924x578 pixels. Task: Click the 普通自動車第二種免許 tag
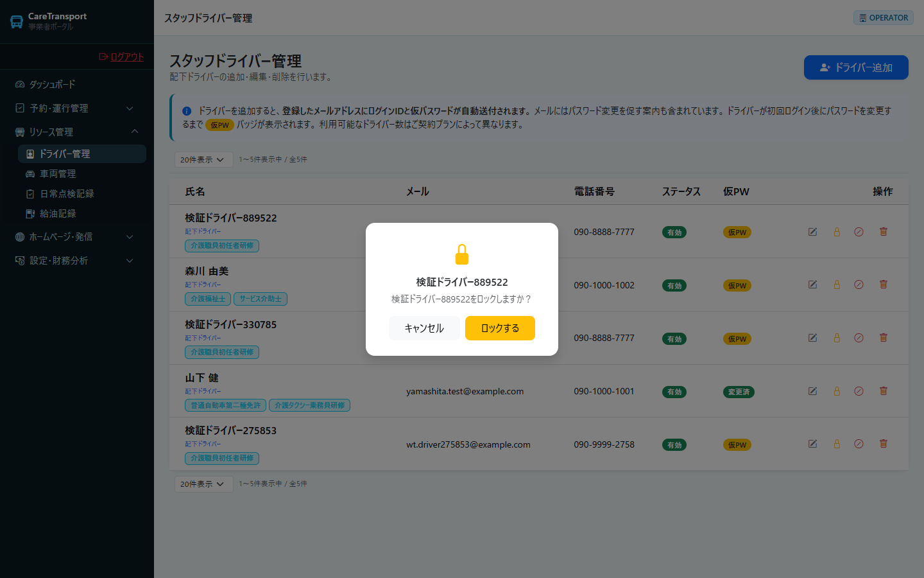pyautogui.click(x=225, y=405)
